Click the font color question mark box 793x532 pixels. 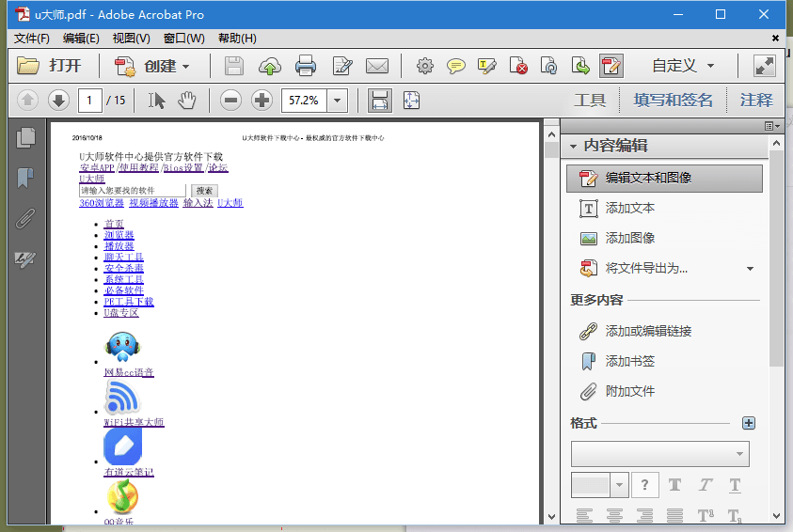pyautogui.click(x=644, y=486)
